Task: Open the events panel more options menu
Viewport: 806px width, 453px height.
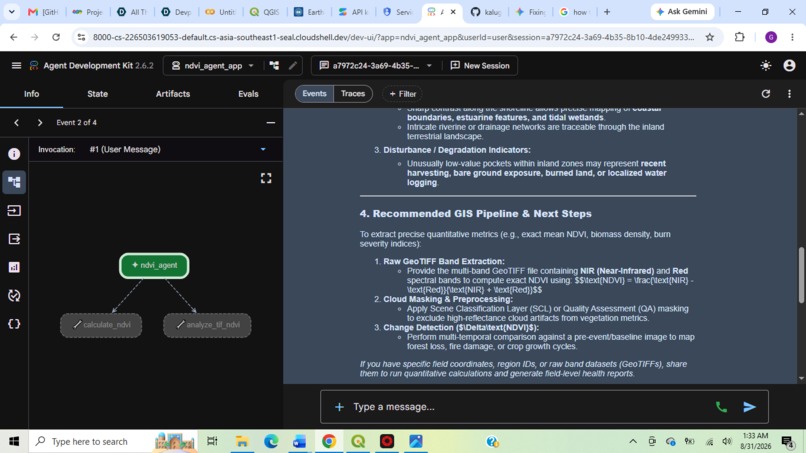Action: click(x=789, y=94)
